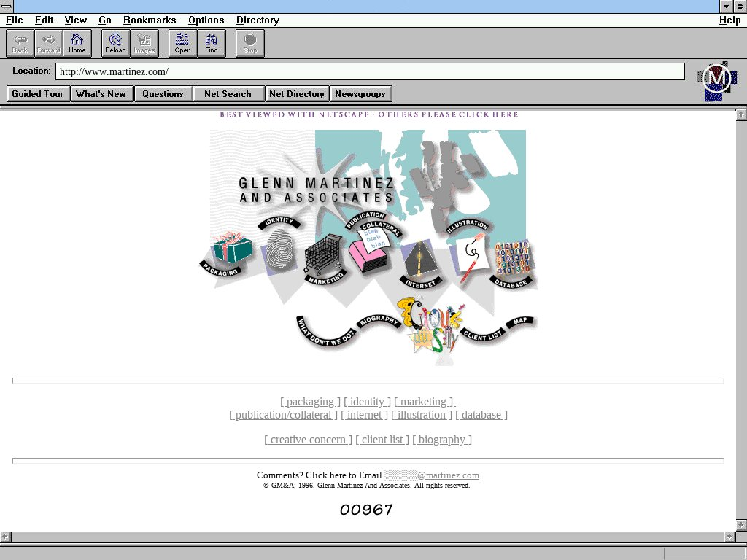Click in the Location URL field
Image resolution: width=747 pixels, height=560 pixels.
coord(370,71)
